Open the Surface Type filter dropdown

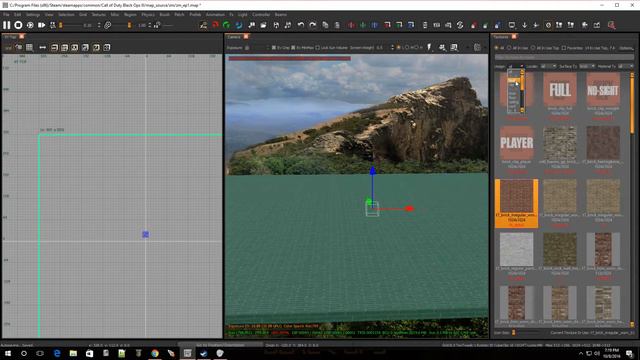pyautogui.click(x=587, y=66)
